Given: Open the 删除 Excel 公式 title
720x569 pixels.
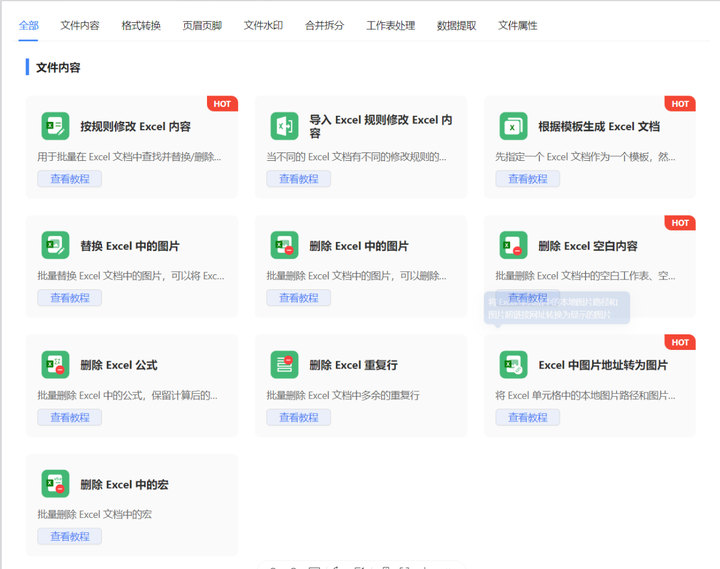Looking at the screenshot, I should click(119, 365).
